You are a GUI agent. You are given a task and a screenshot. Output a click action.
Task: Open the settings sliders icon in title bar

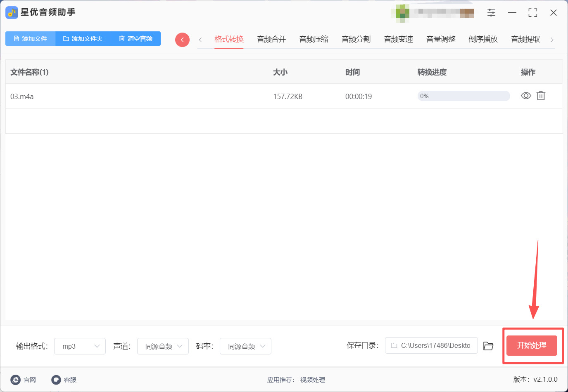click(x=491, y=13)
